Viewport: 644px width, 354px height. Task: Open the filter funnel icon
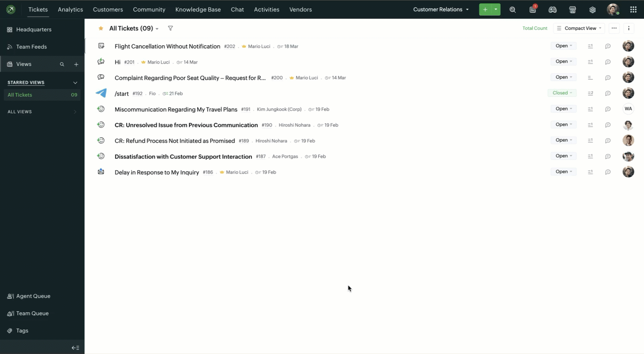(170, 28)
